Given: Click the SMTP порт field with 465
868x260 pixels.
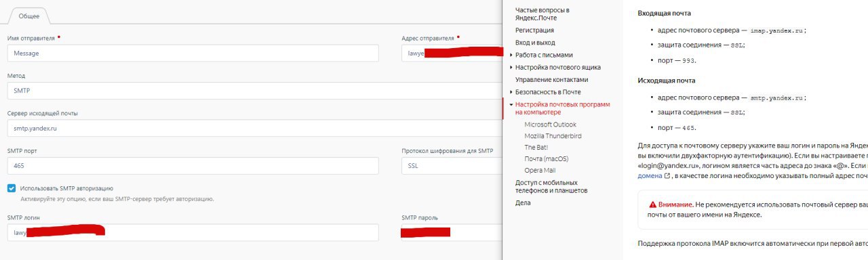Looking at the screenshot, I should 193,166.
